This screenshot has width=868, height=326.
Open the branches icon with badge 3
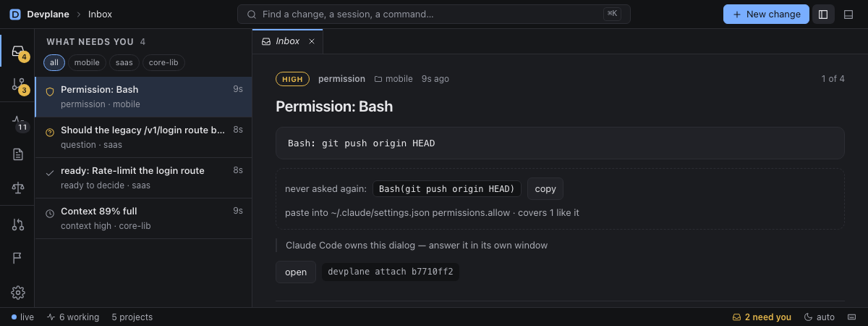click(x=18, y=85)
